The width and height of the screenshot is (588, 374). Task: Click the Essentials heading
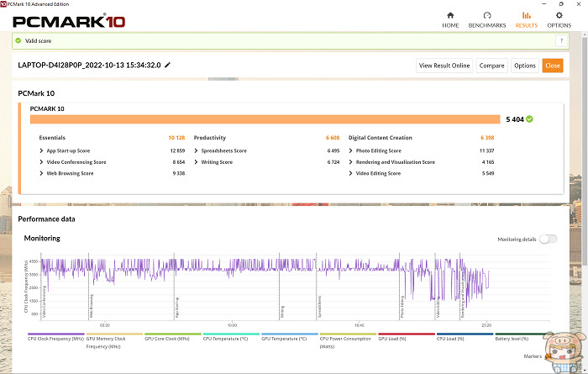click(52, 138)
